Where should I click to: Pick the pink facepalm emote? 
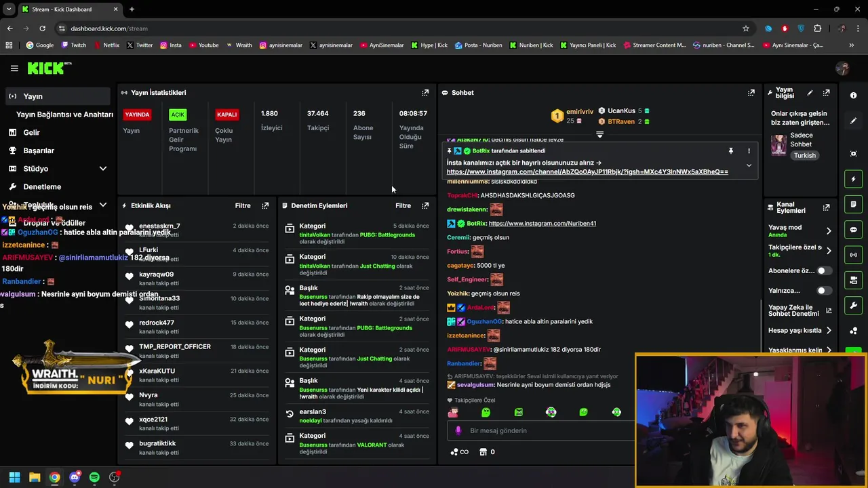pyautogui.click(x=453, y=412)
